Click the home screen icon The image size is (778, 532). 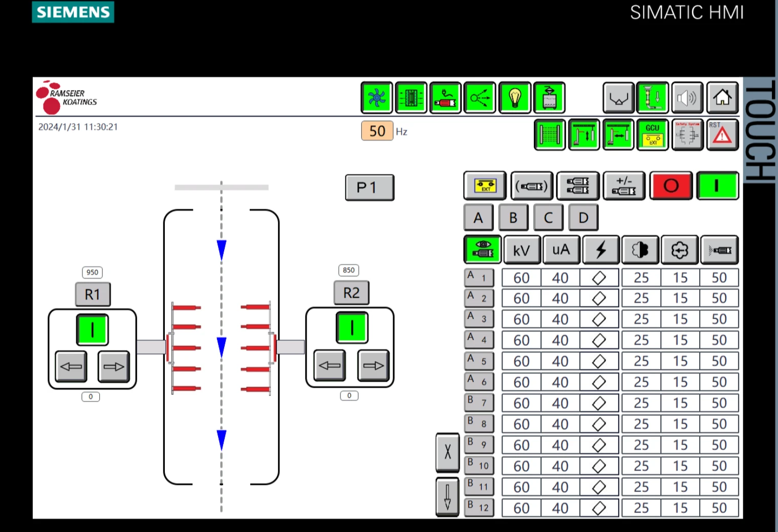coord(722,97)
